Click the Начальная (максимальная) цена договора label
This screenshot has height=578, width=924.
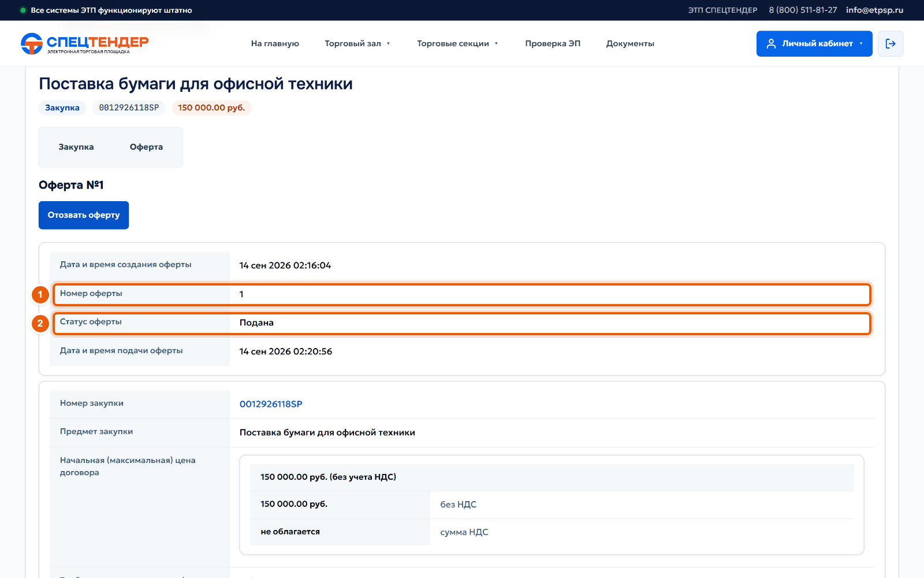[x=128, y=466]
